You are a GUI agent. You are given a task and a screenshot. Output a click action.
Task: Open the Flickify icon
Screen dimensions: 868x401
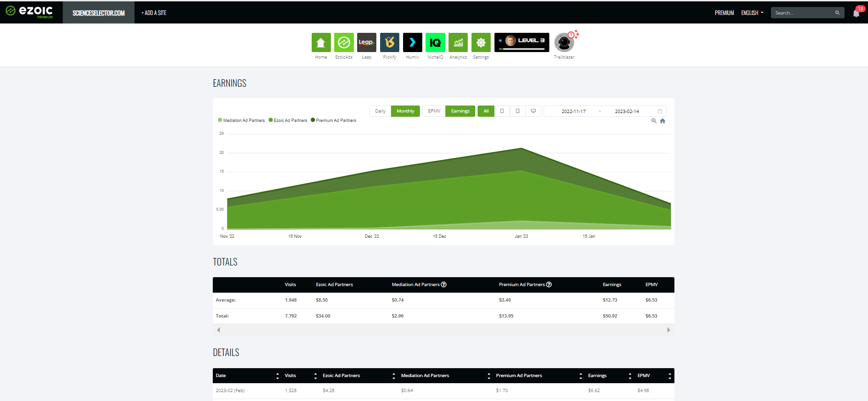click(389, 42)
